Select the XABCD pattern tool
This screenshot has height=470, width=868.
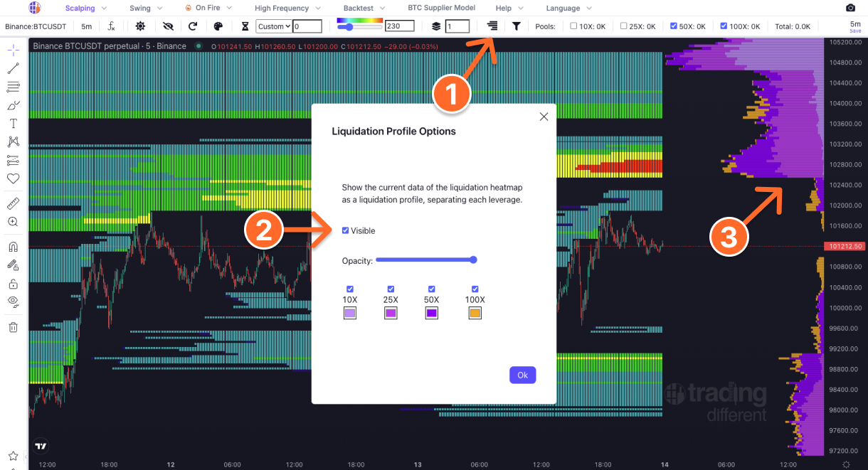pos(13,141)
